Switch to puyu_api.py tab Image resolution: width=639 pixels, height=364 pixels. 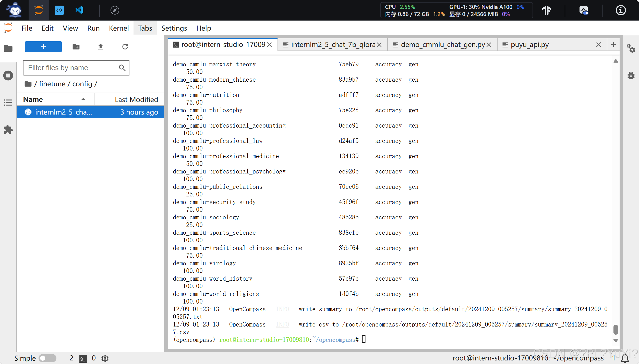529,45
